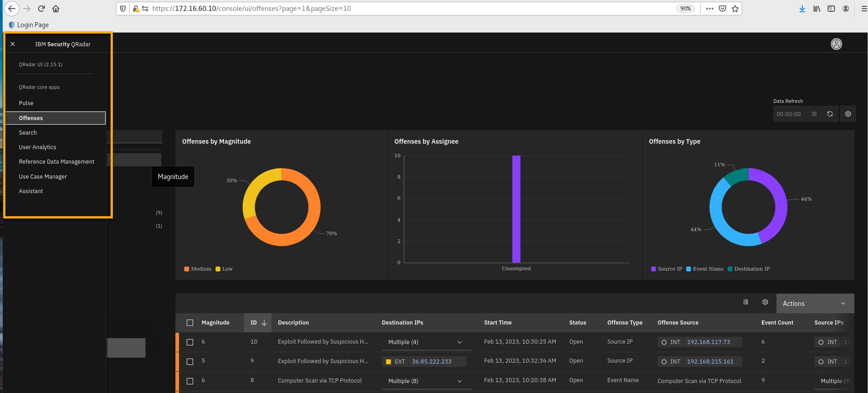The height and width of the screenshot is (393, 868).
Task: Click the Event Name blue legend swatch
Action: 689,269
